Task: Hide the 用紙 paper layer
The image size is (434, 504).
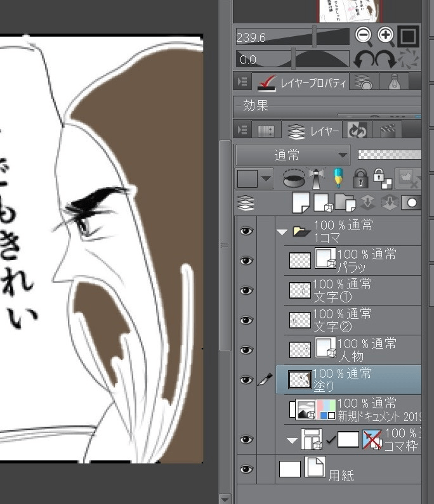Action: click(x=246, y=469)
